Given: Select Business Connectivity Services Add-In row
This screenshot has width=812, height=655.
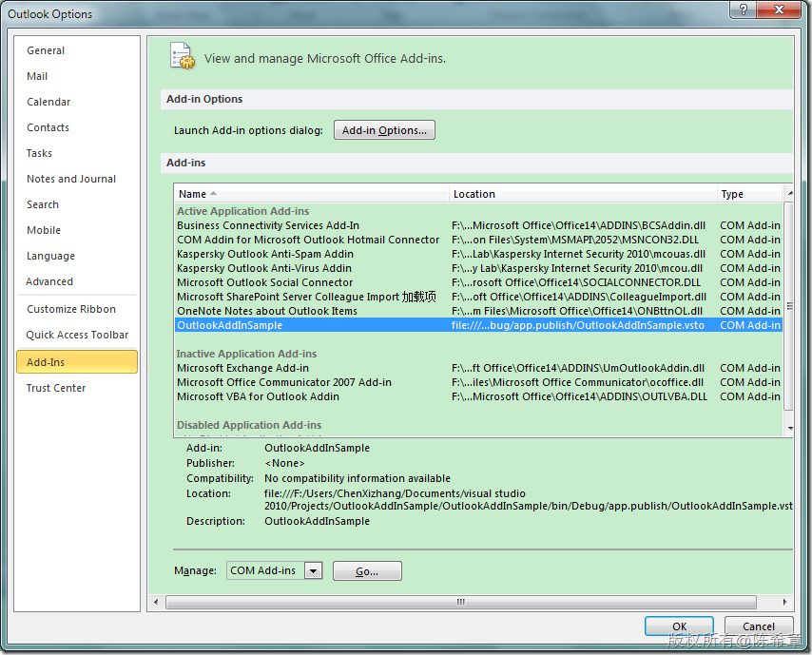Looking at the screenshot, I should [x=478, y=225].
